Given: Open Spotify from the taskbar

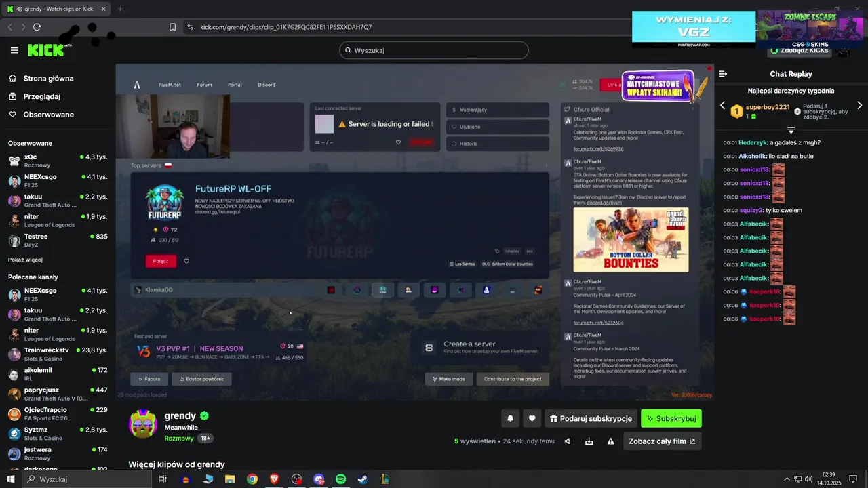Looking at the screenshot, I should click(340, 479).
